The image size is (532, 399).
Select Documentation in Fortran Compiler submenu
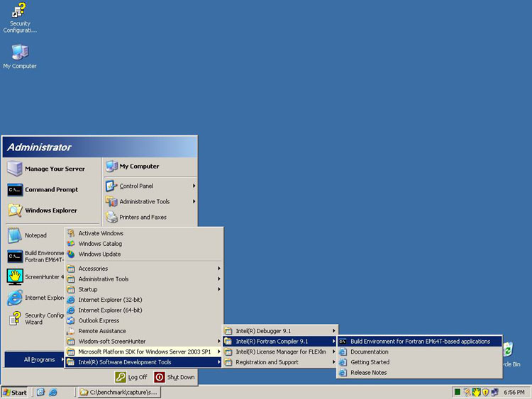[x=369, y=352]
